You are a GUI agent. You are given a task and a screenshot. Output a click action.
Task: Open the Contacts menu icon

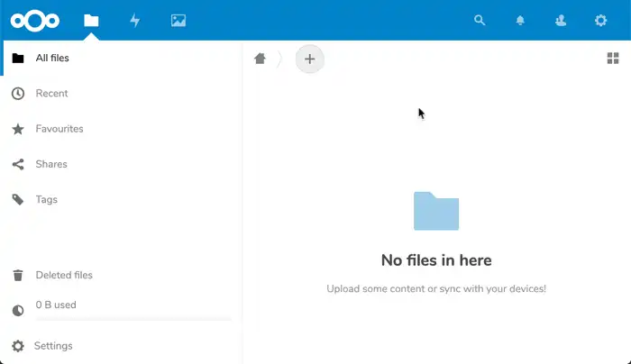tap(561, 20)
